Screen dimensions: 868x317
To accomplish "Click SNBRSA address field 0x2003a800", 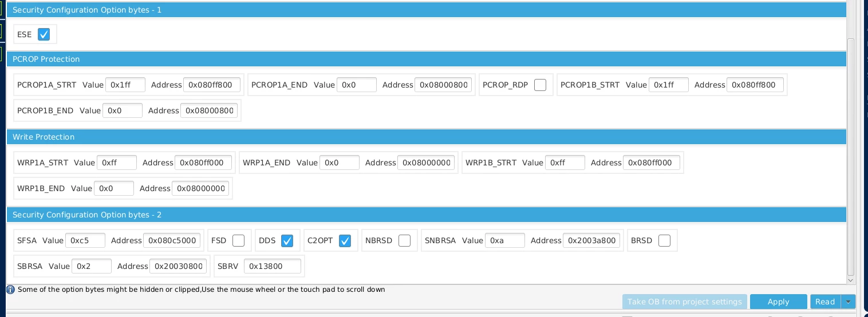I will pos(591,240).
